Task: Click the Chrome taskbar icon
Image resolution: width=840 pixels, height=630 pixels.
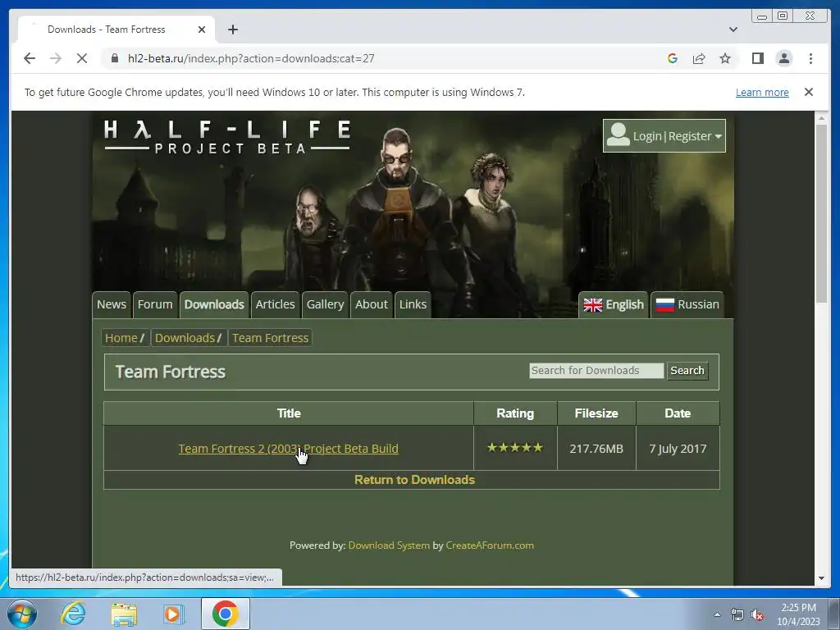Action: pyautogui.click(x=225, y=614)
